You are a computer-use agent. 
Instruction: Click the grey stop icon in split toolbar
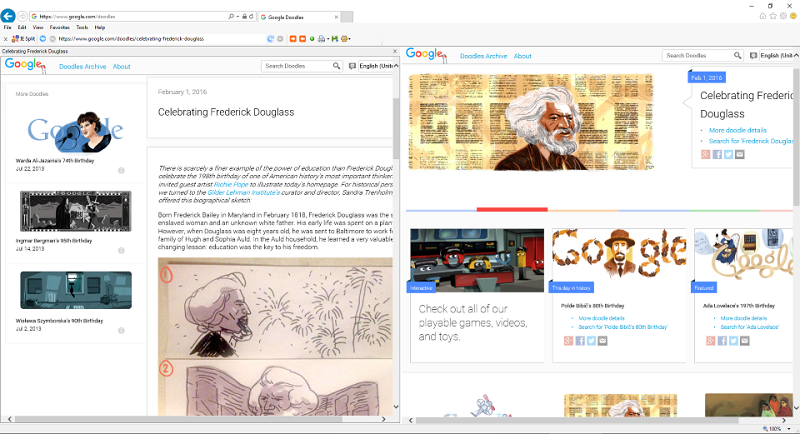[280, 39]
